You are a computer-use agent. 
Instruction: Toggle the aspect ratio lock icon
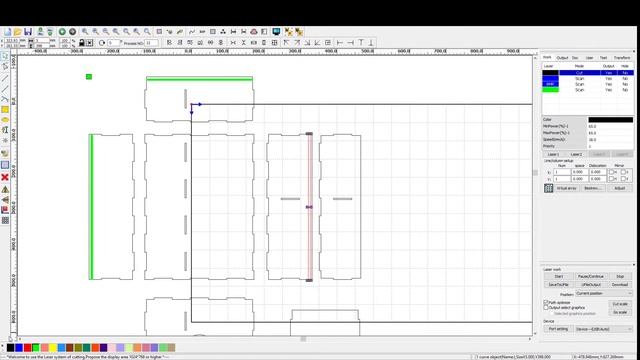pyautogui.click(x=82, y=42)
